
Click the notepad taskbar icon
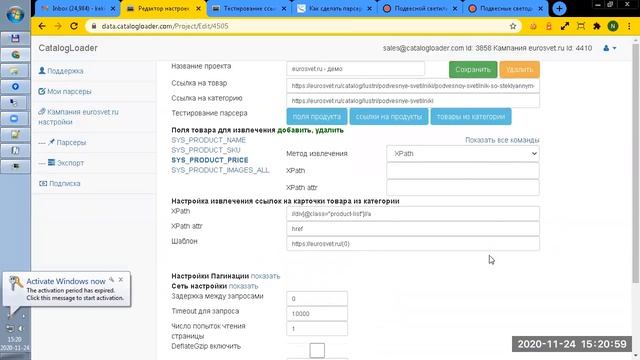pyautogui.click(x=15, y=134)
